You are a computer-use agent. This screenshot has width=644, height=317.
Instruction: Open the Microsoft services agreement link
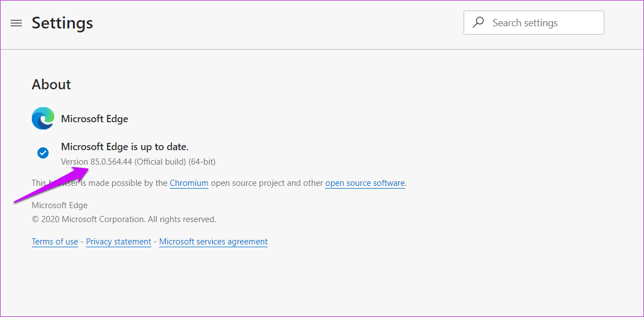213,242
